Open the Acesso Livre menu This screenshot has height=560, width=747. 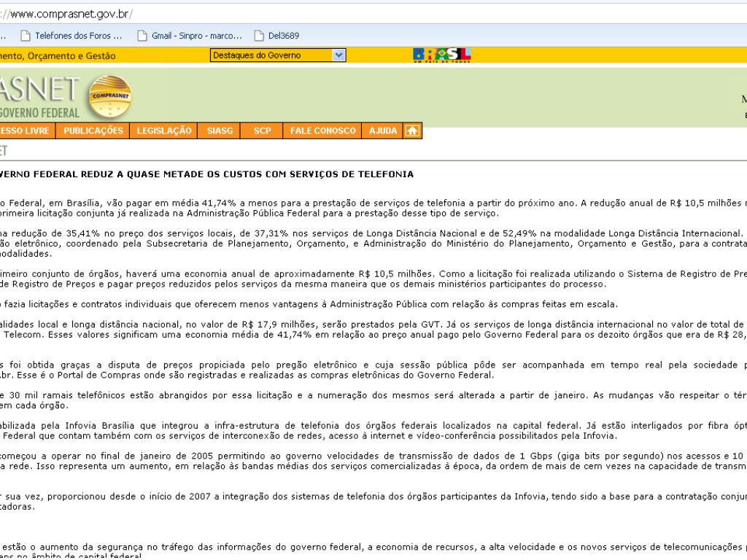pyautogui.click(x=26, y=131)
